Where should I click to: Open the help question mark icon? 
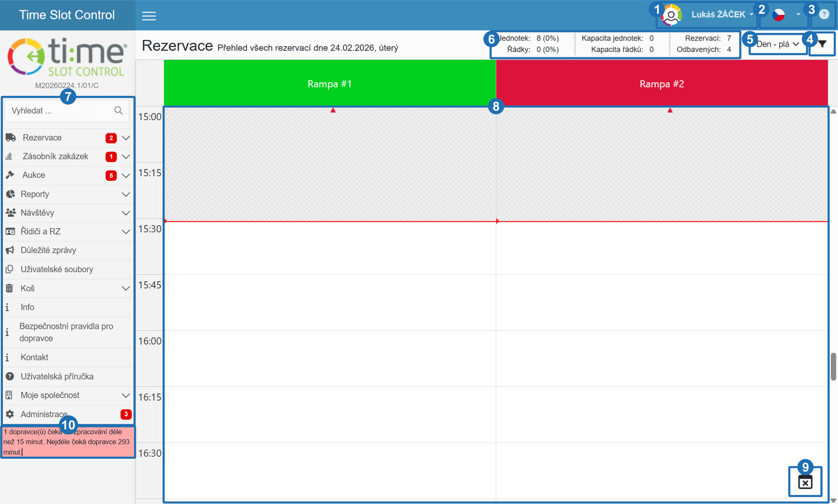click(x=823, y=15)
